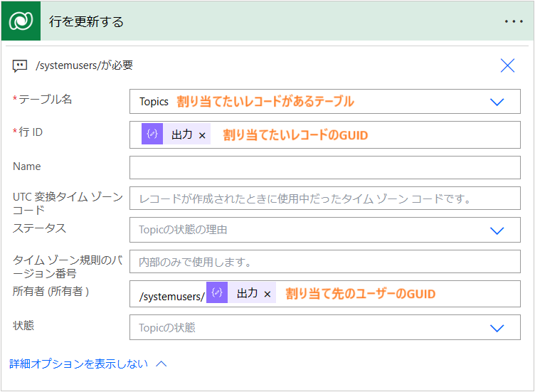This screenshot has width=535, height=392.
Task: Expand the テーブル名 dropdown showing Topics
Action: tap(497, 102)
